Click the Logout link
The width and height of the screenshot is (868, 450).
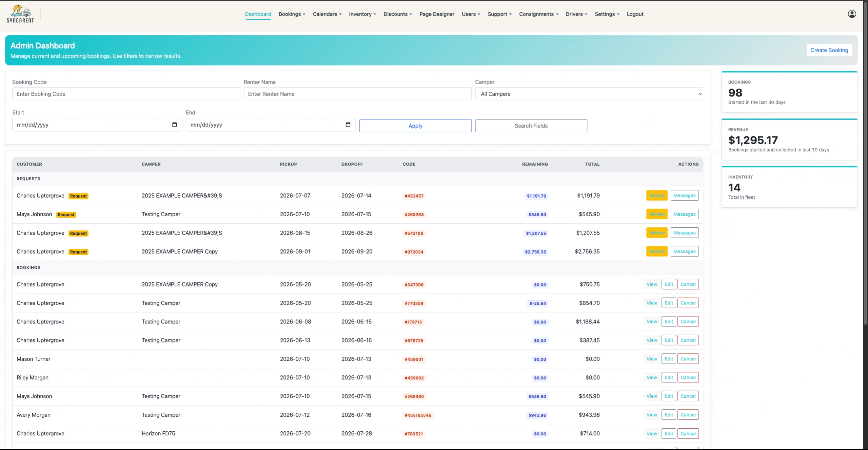coord(635,14)
